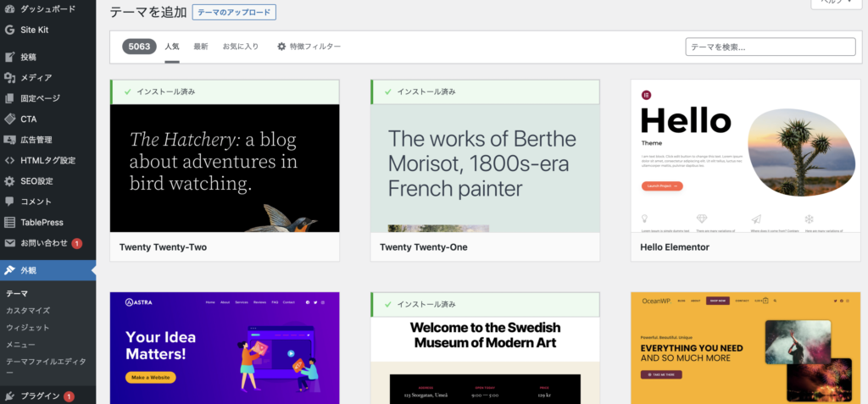Click the gear icon for 特徴フィルター

(x=281, y=47)
